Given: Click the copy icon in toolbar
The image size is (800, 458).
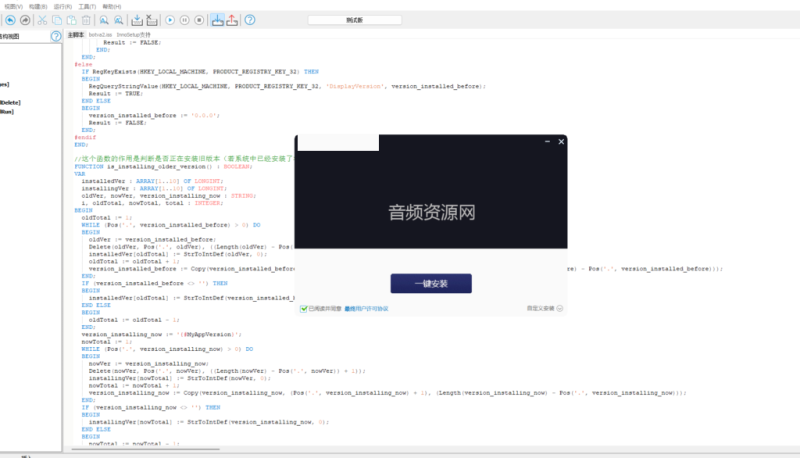Looking at the screenshot, I should (x=57, y=20).
